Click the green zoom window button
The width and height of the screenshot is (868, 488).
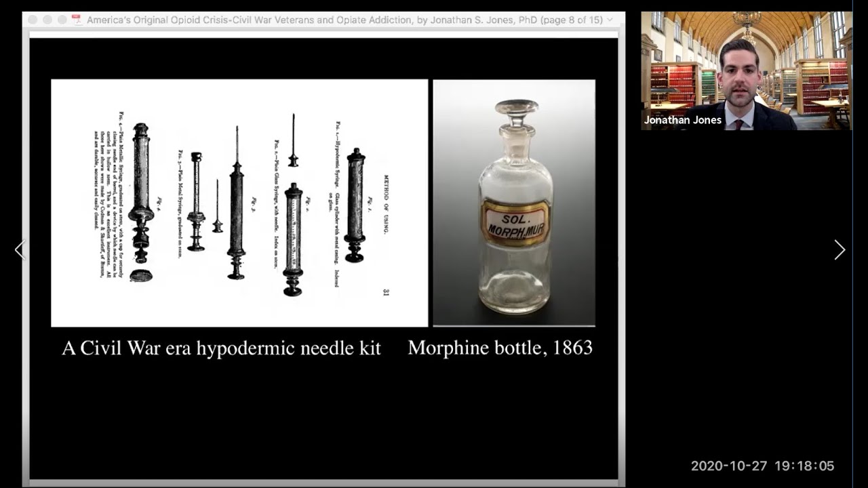(x=62, y=20)
